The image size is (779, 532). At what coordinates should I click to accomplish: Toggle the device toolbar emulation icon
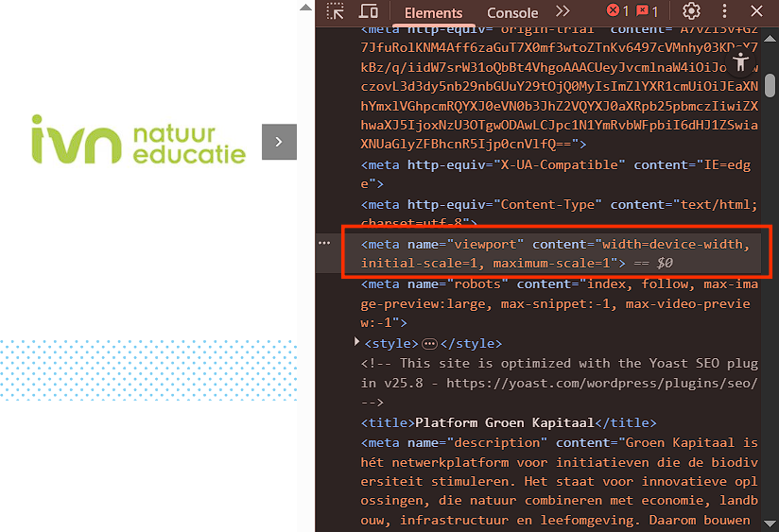tap(368, 11)
